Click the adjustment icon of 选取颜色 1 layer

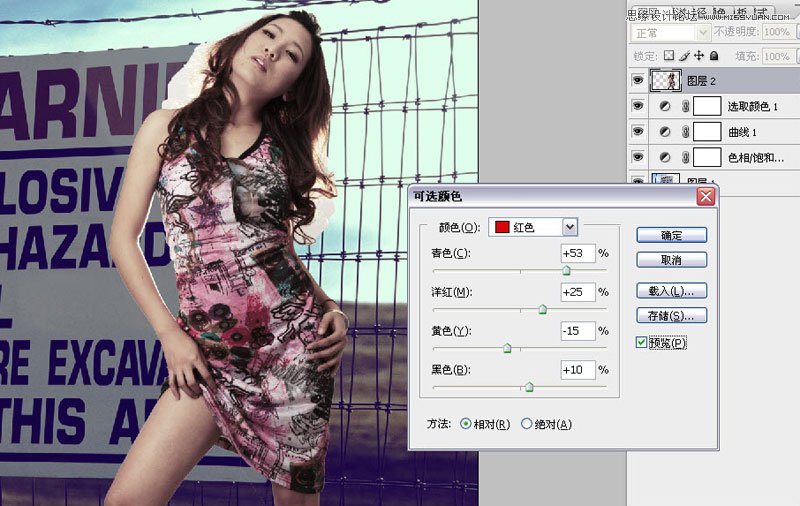(665, 106)
